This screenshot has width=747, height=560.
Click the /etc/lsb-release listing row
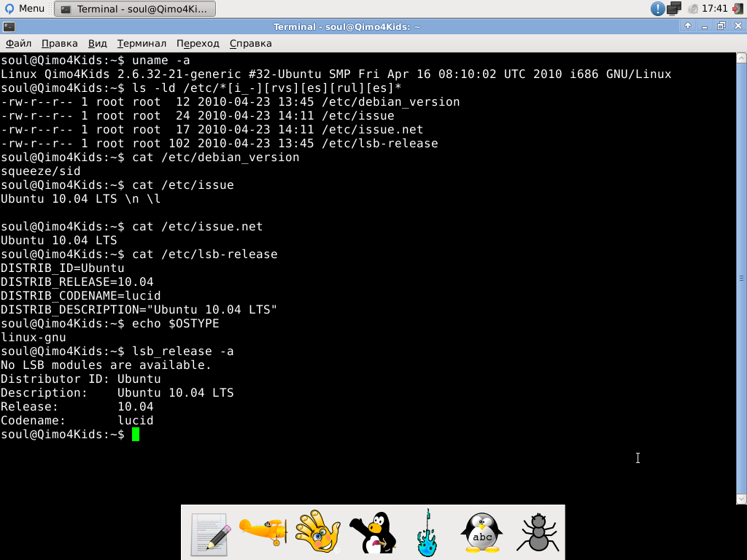coord(219,144)
